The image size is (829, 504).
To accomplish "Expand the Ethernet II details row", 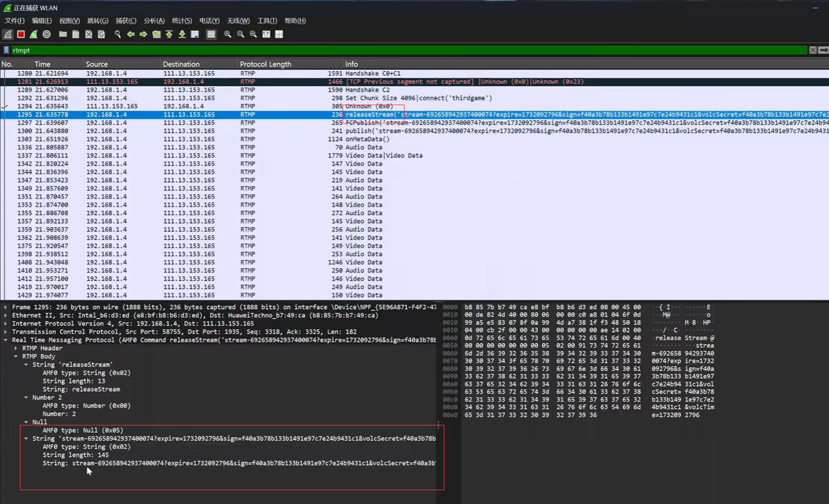I will pyautogui.click(x=6, y=315).
